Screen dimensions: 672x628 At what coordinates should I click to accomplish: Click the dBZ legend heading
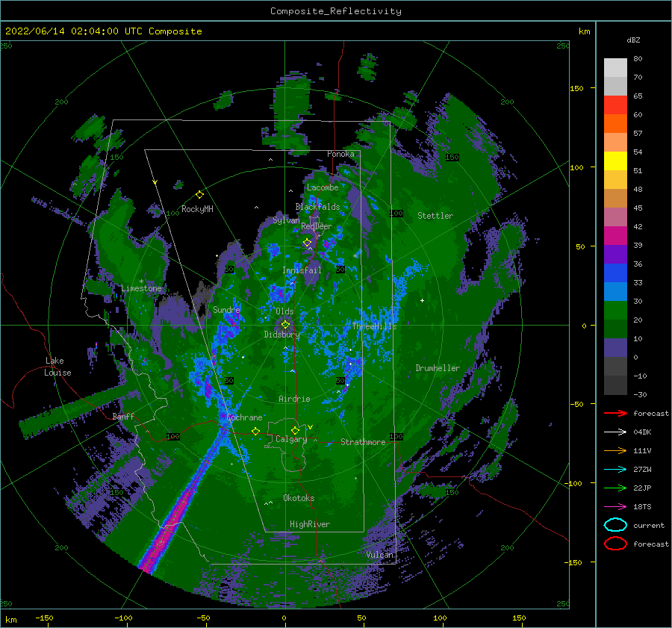(x=633, y=40)
